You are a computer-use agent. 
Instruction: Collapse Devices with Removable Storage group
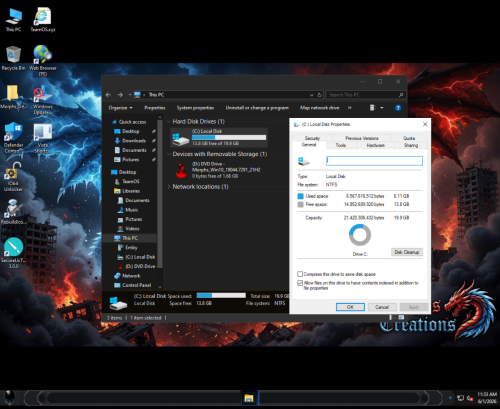coord(169,154)
